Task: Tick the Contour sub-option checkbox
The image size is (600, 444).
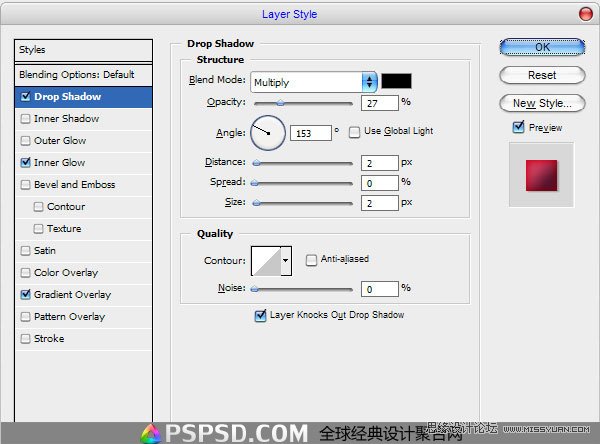Action: (38, 207)
